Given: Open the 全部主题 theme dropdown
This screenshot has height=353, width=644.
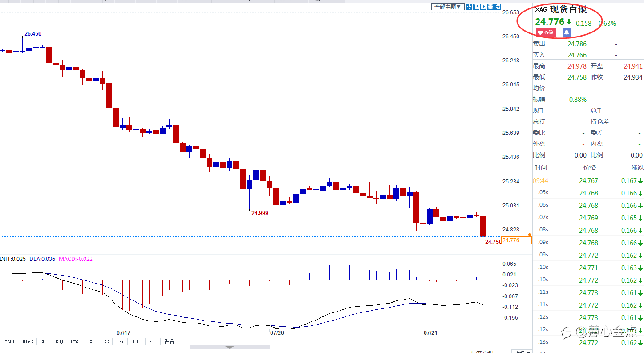Looking at the screenshot, I should coord(448,7).
